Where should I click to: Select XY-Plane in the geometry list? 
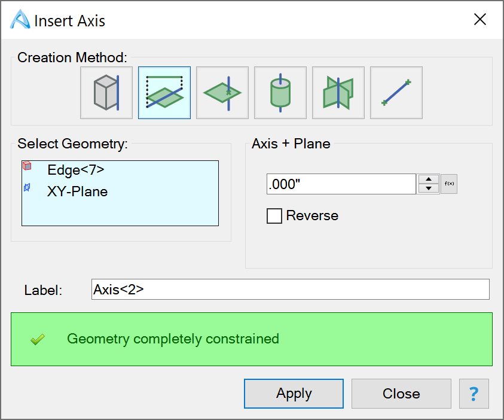[x=78, y=191]
